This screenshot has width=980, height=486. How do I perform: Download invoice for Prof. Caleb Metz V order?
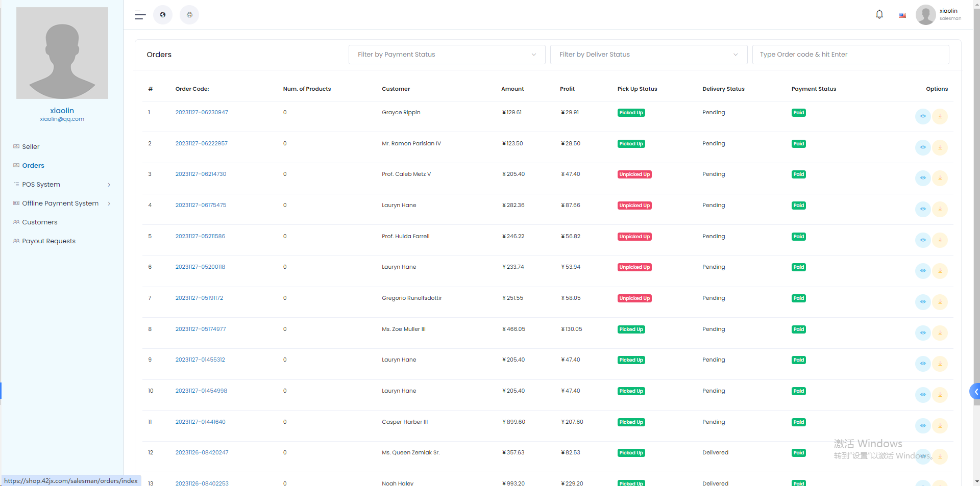pos(940,178)
